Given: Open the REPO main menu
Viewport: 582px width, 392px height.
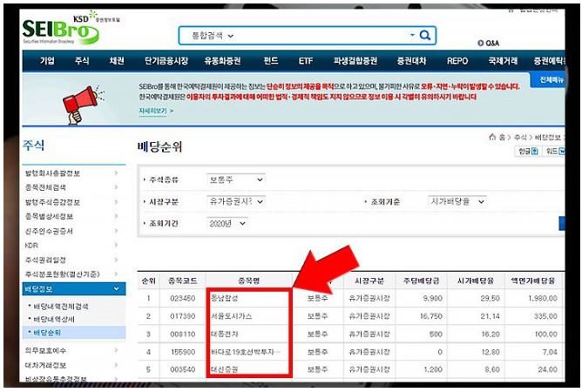Looking at the screenshot, I should [457, 61].
